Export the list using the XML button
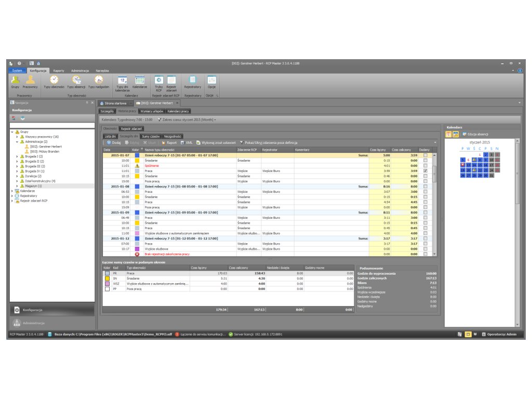 point(186,142)
